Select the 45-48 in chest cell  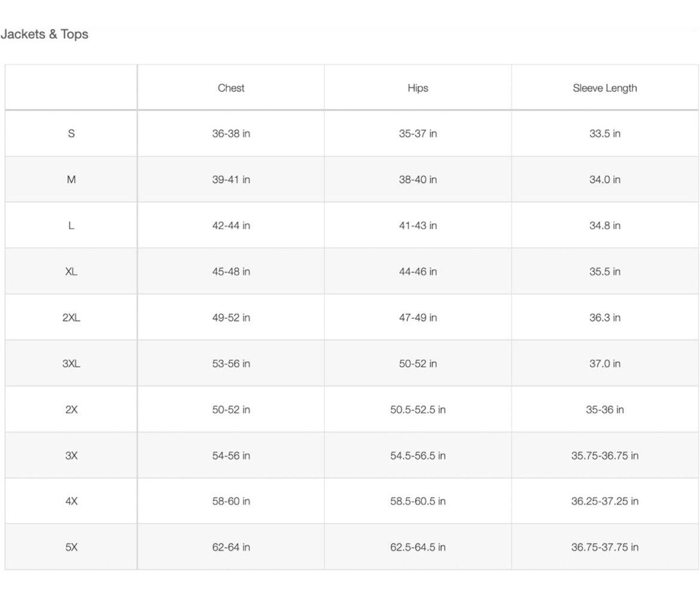click(x=231, y=272)
